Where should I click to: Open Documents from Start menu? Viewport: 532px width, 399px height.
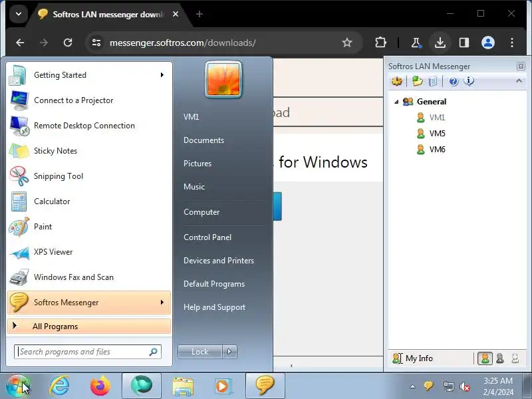point(203,140)
